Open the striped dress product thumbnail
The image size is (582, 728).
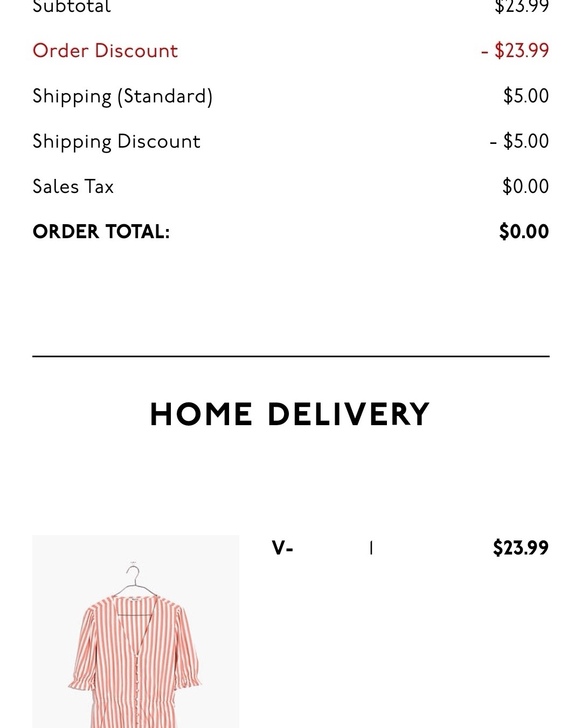point(135,631)
